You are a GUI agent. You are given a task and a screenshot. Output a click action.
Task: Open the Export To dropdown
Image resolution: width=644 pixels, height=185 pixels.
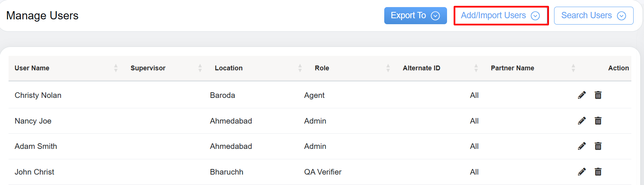coord(415,16)
